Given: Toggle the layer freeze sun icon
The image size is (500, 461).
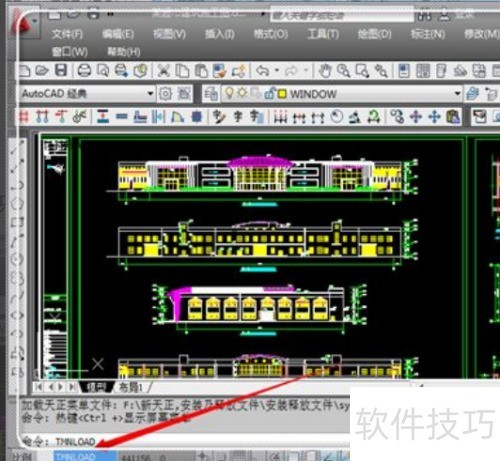Looking at the screenshot, I should [242, 93].
